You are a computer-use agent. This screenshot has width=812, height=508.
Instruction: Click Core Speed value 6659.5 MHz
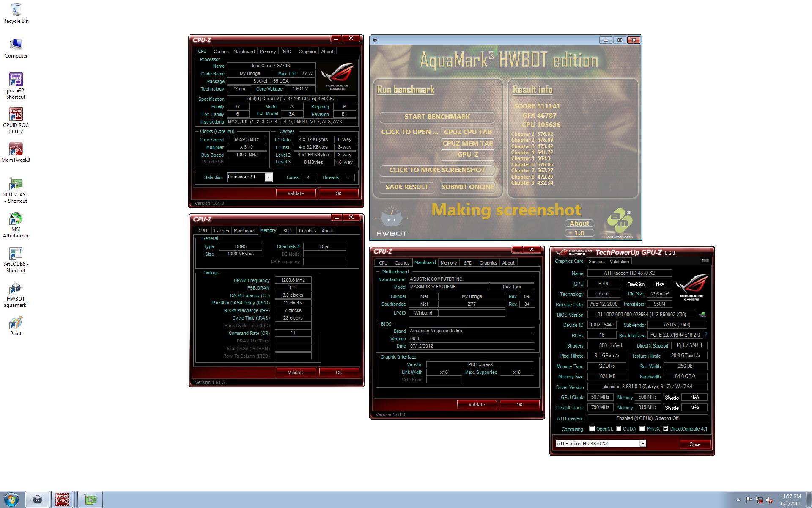[247, 140]
